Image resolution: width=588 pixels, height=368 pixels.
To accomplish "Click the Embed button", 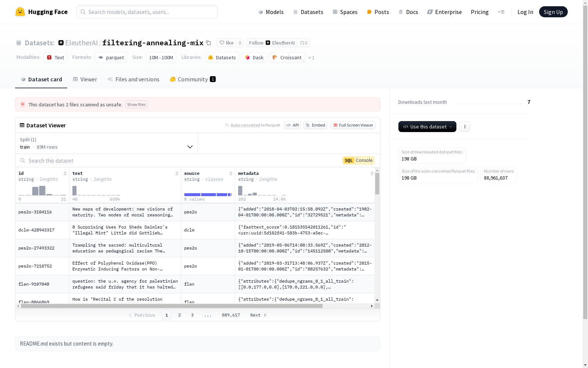I will (x=315, y=125).
